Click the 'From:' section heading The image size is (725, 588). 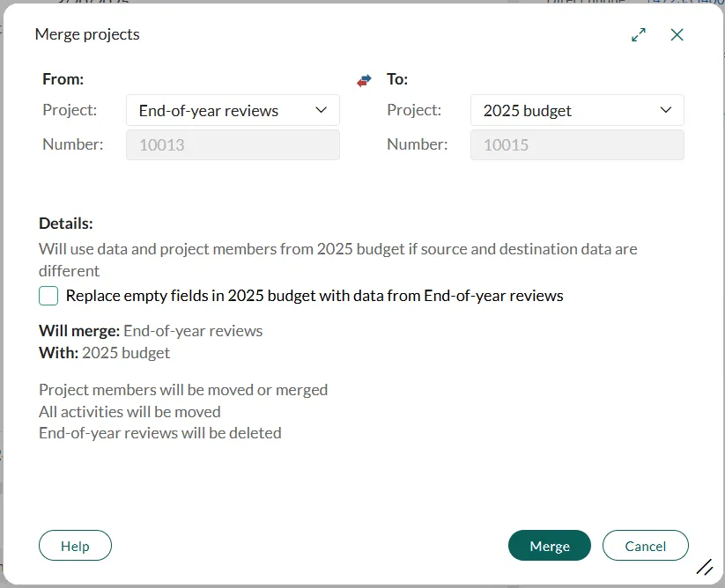pos(63,79)
